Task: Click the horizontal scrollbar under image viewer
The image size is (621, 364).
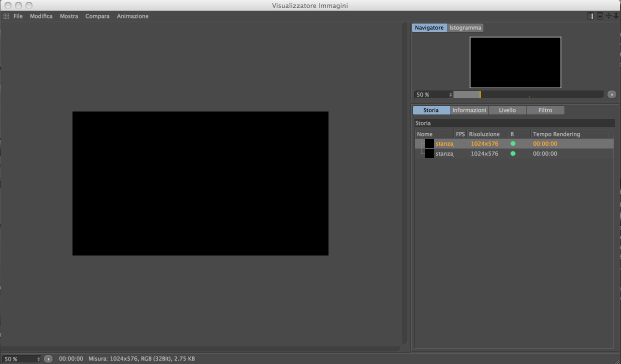Action: [x=200, y=348]
